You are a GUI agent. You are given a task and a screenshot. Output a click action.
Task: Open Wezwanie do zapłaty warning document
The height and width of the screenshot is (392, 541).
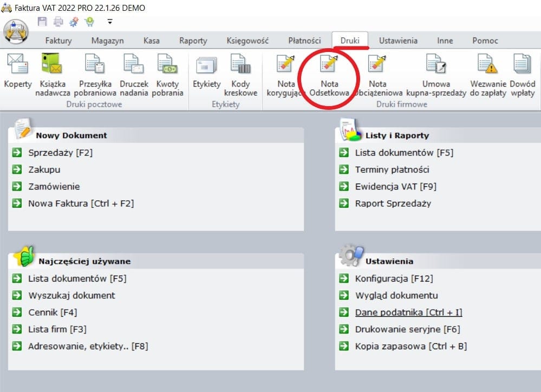488,65
